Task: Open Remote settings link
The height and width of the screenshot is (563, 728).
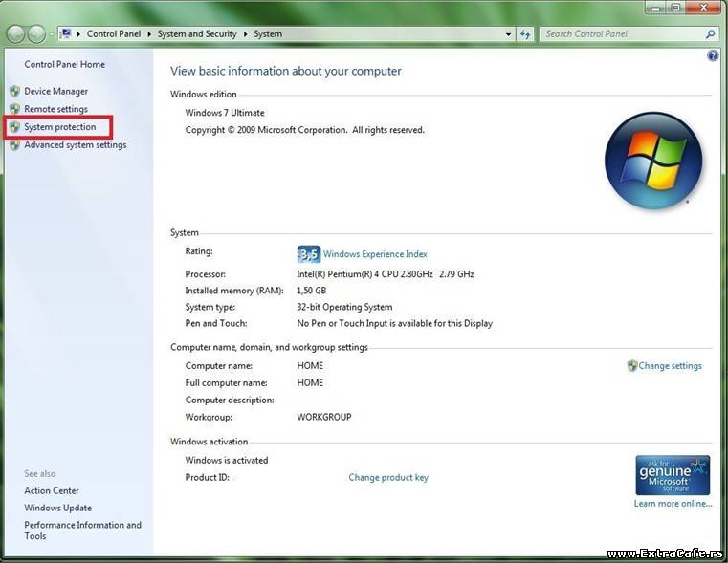Action: click(x=55, y=109)
